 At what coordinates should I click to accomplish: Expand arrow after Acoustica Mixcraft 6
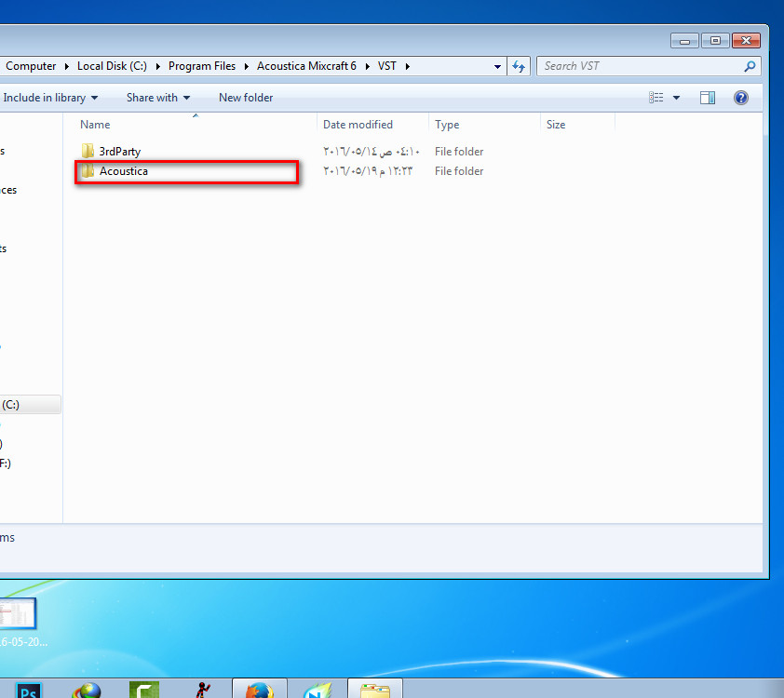tap(367, 66)
